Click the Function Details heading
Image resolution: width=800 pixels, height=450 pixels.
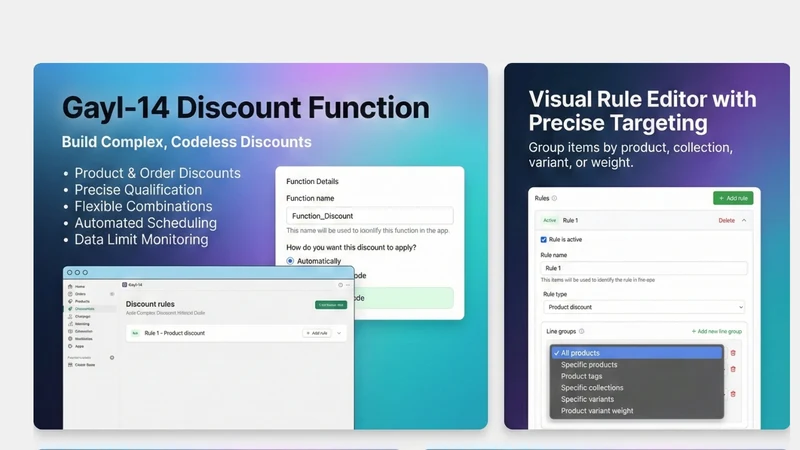pyautogui.click(x=312, y=181)
